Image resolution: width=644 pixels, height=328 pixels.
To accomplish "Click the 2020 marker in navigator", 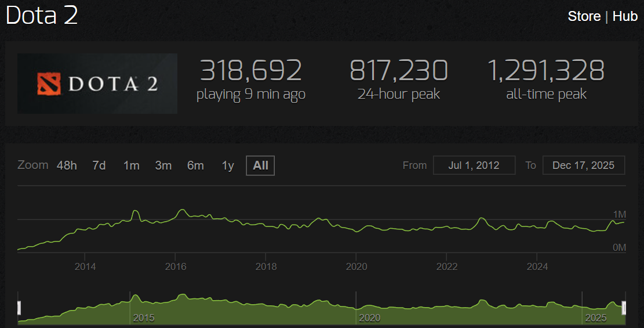I will [370, 318].
